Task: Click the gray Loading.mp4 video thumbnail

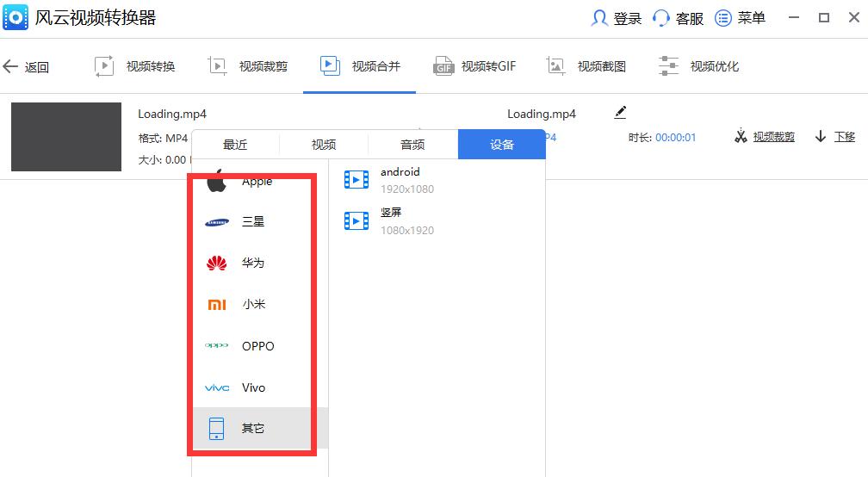Action: (66, 137)
